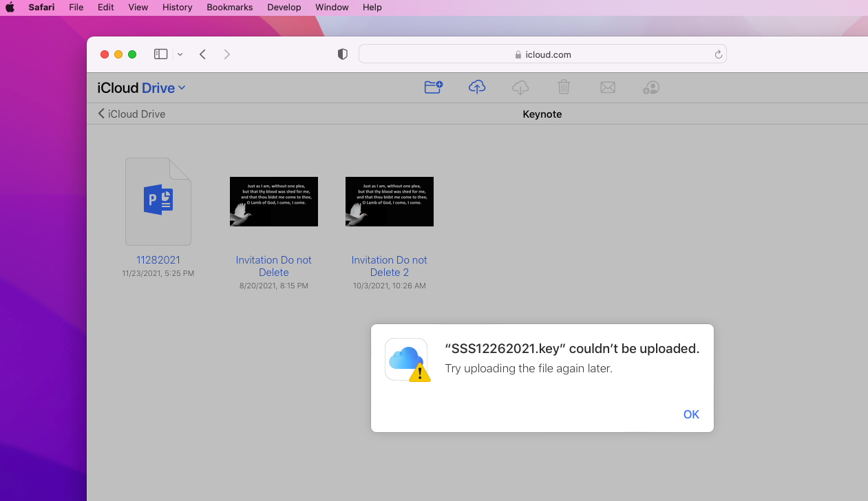Open the Edit menu
The width and height of the screenshot is (868, 501).
coord(106,8)
